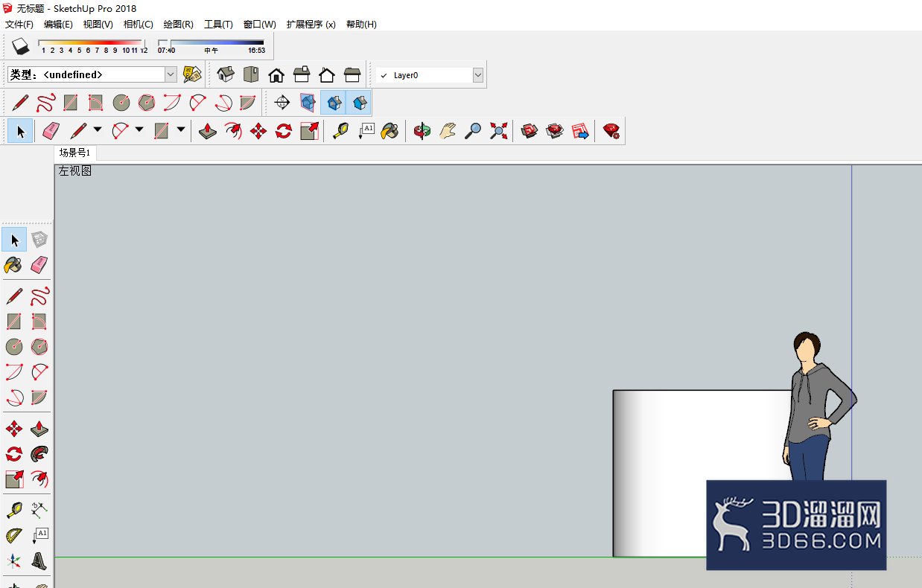The width and height of the screenshot is (922, 588).
Task: Select the Orbit tool
Action: pyautogui.click(x=422, y=131)
